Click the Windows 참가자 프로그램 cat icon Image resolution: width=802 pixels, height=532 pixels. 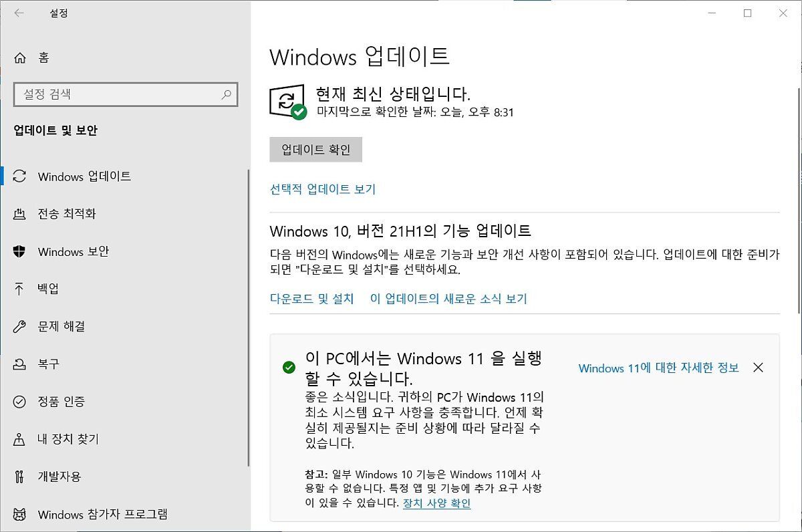[20, 515]
